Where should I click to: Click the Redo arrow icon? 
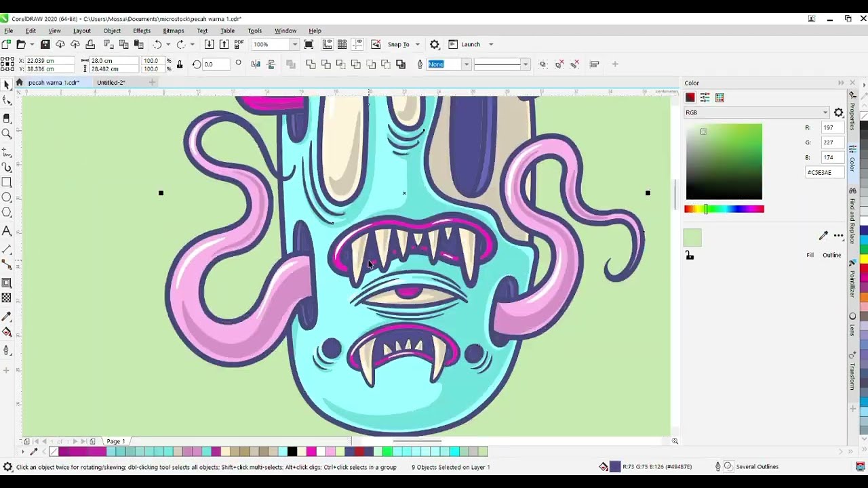(180, 45)
